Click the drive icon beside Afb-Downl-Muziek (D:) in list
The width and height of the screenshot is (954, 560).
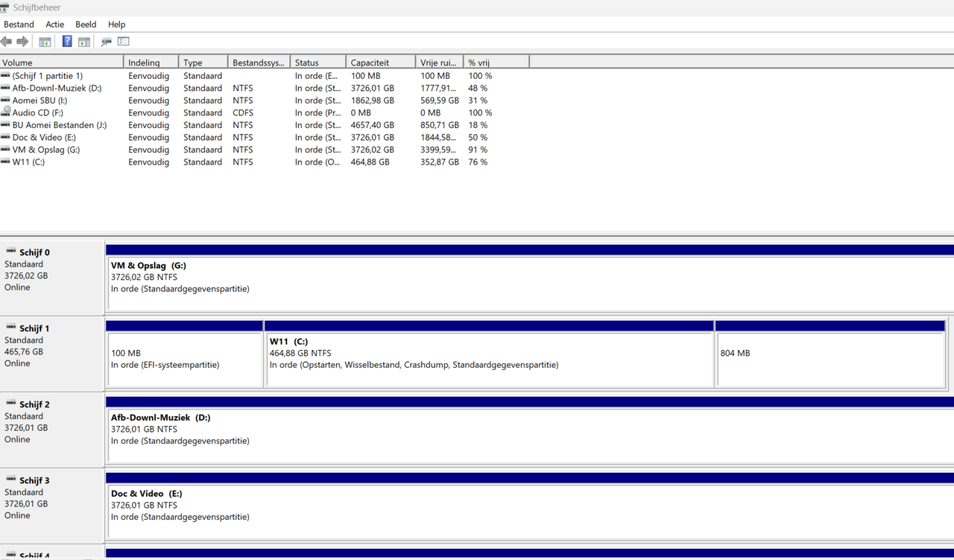(6, 88)
